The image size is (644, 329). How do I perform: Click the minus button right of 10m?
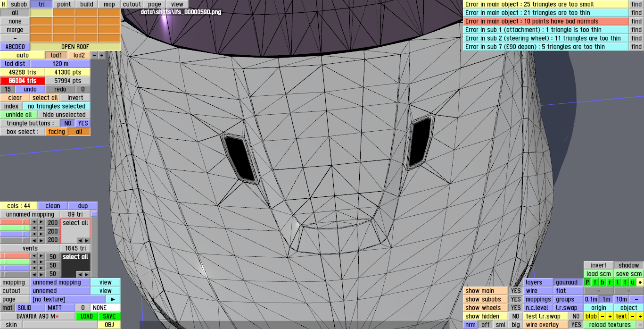[x=636, y=299]
